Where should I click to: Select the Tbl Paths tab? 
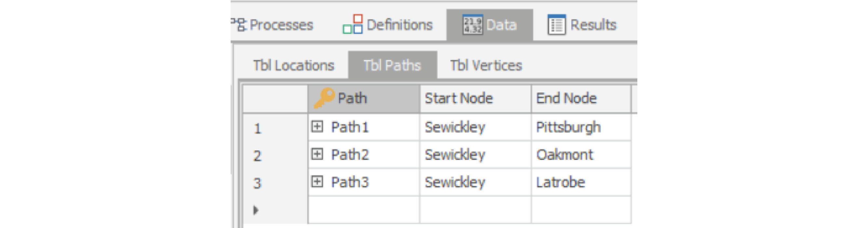[x=392, y=66]
